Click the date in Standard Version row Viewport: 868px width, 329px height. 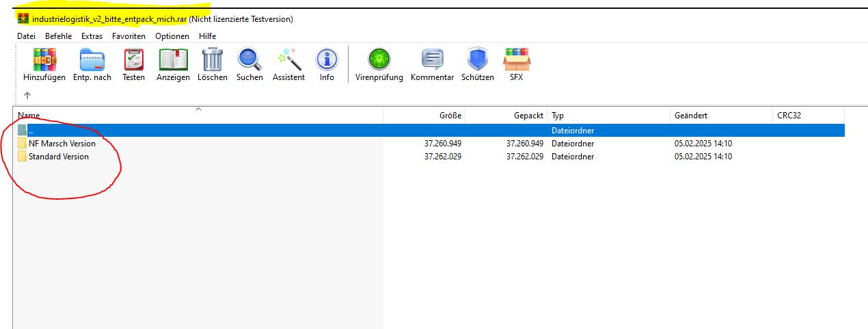click(703, 157)
